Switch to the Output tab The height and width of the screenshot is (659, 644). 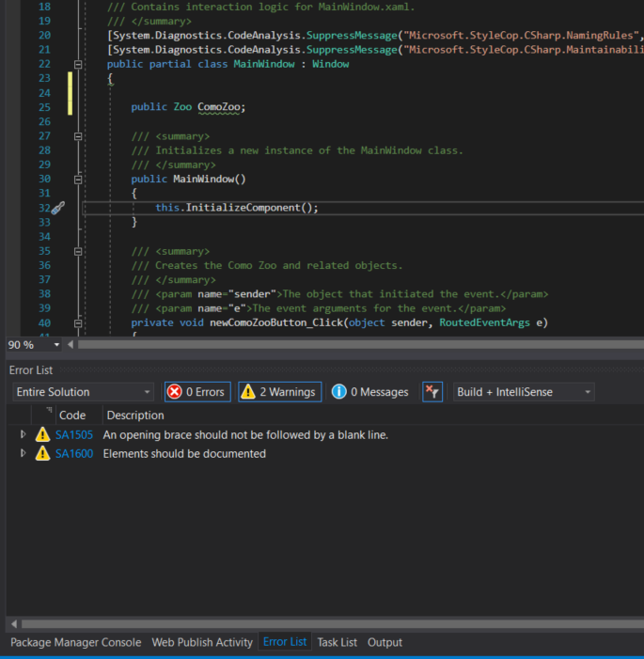pyautogui.click(x=385, y=642)
